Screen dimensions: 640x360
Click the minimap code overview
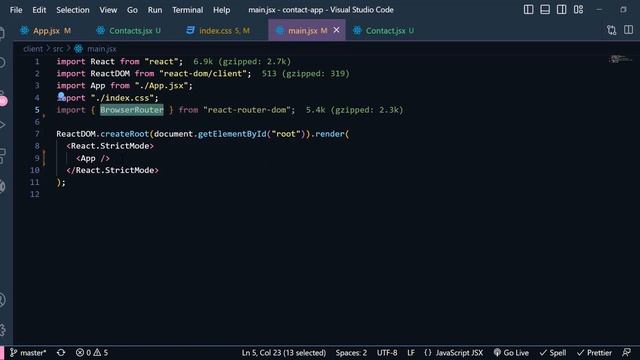(620, 59)
